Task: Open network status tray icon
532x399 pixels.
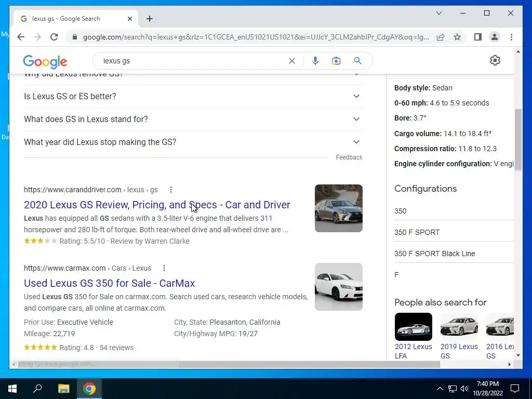Action: pyautogui.click(x=453, y=389)
